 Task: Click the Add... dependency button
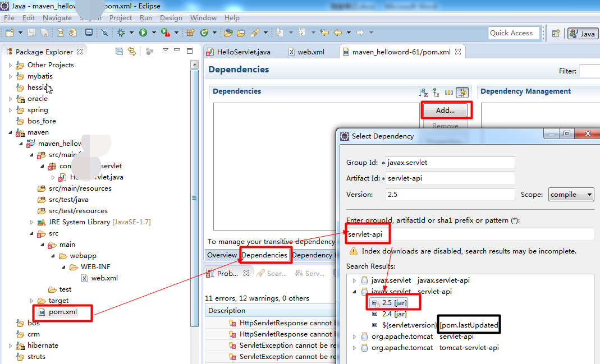446,110
